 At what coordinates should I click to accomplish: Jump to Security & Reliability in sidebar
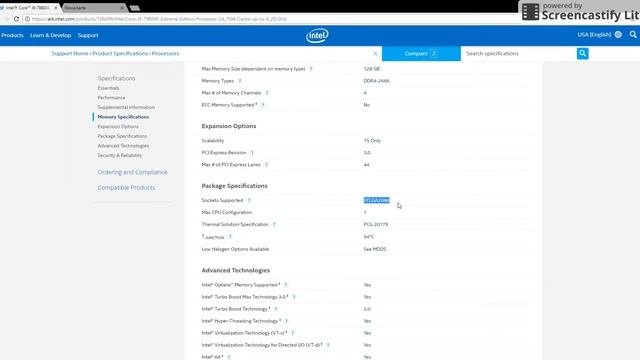tap(120, 156)
